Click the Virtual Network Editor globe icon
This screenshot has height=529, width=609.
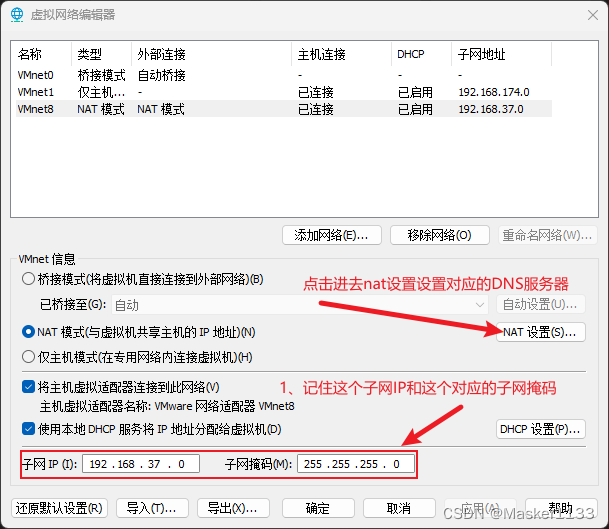(x=17, y=14)
